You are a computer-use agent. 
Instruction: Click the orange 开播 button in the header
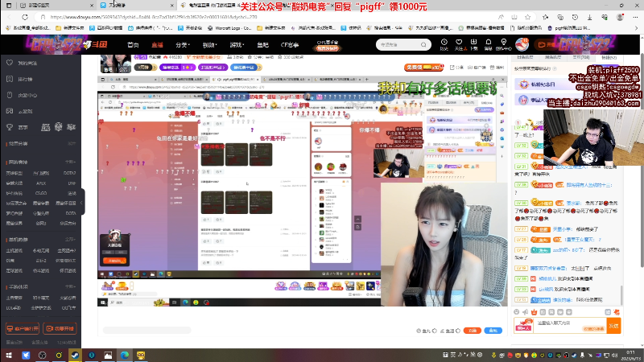click(546, 44)
